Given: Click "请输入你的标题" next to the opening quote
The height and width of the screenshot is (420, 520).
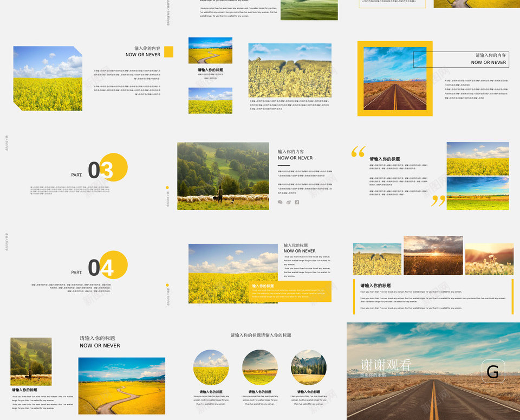Looking at the screenshot, I should click(x=385, y=159).
